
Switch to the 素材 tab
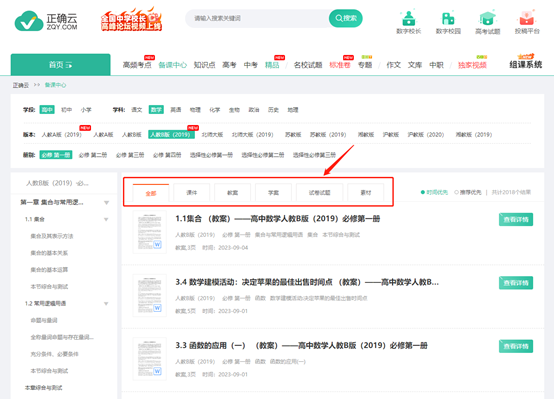(366, 193)
